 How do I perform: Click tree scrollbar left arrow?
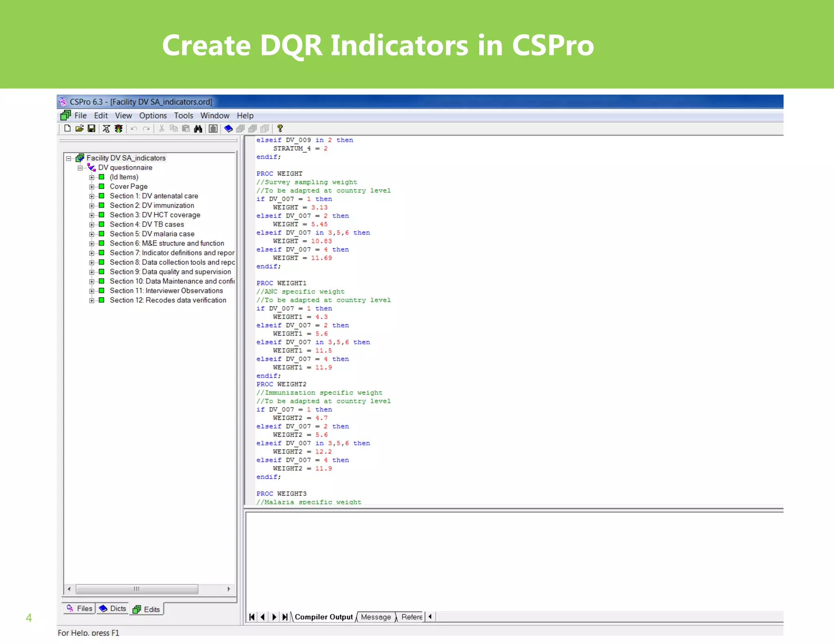69,589
